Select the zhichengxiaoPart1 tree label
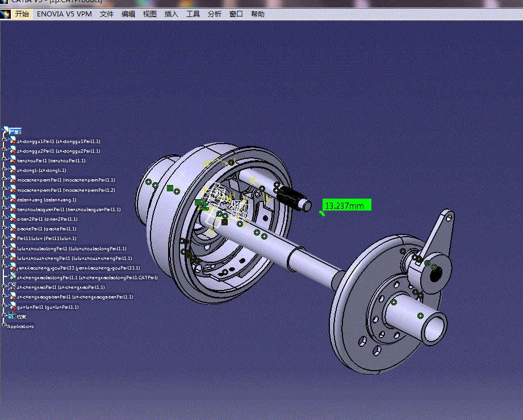Viewport: 523px width, 420px height. pos(61,287)
